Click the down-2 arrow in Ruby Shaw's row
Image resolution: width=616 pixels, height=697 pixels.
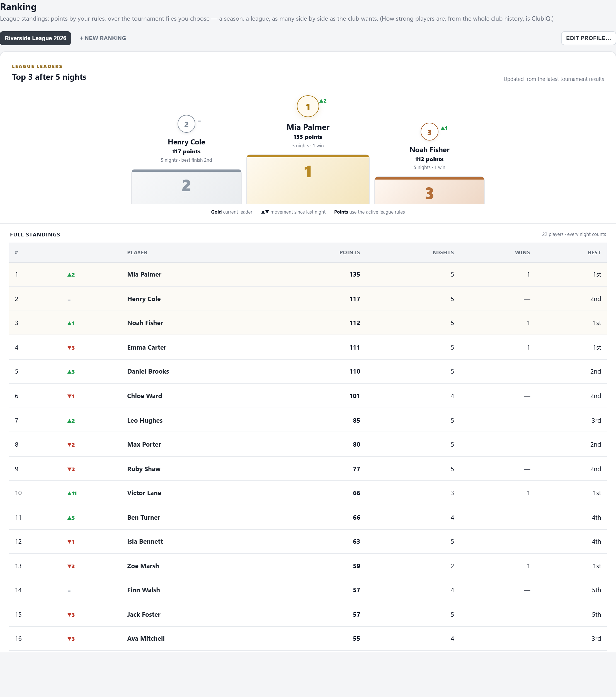click(71, 469)
